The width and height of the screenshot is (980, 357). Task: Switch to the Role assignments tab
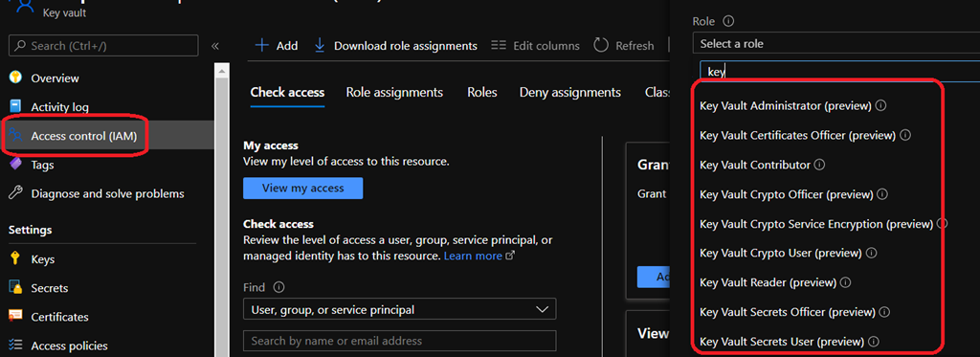[394, 93]
